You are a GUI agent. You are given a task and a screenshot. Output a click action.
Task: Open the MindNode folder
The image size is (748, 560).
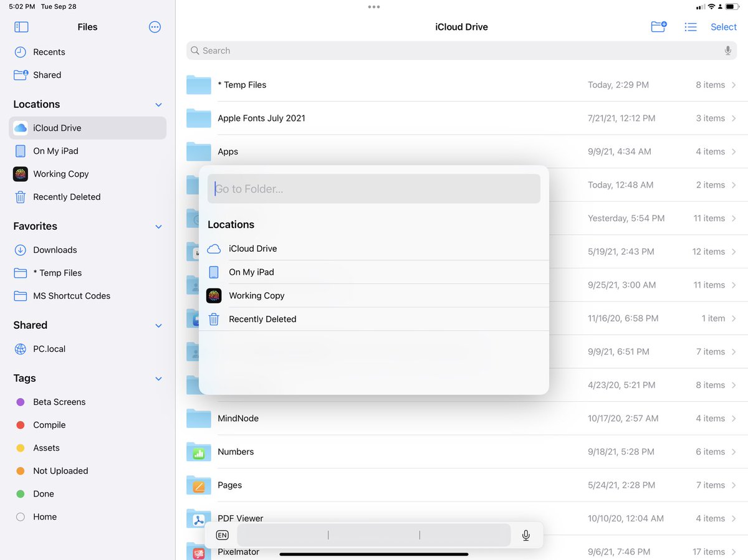click(461, 419)
